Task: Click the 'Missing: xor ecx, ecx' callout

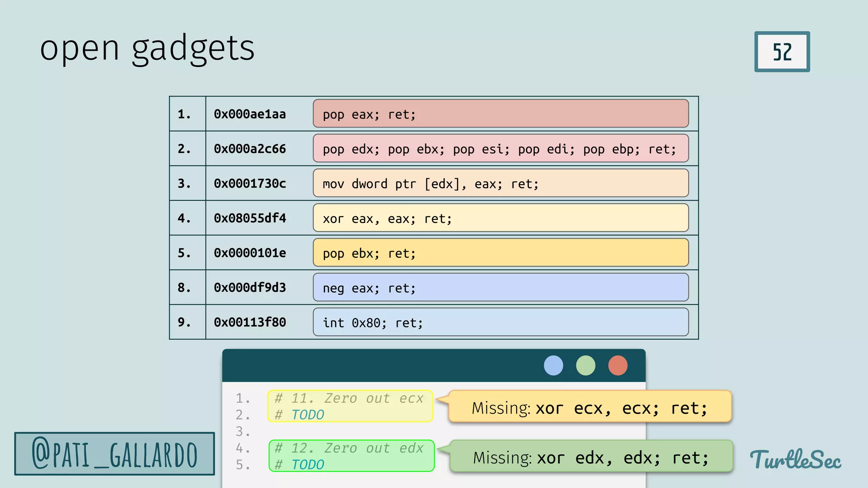Action: (590, 407)
